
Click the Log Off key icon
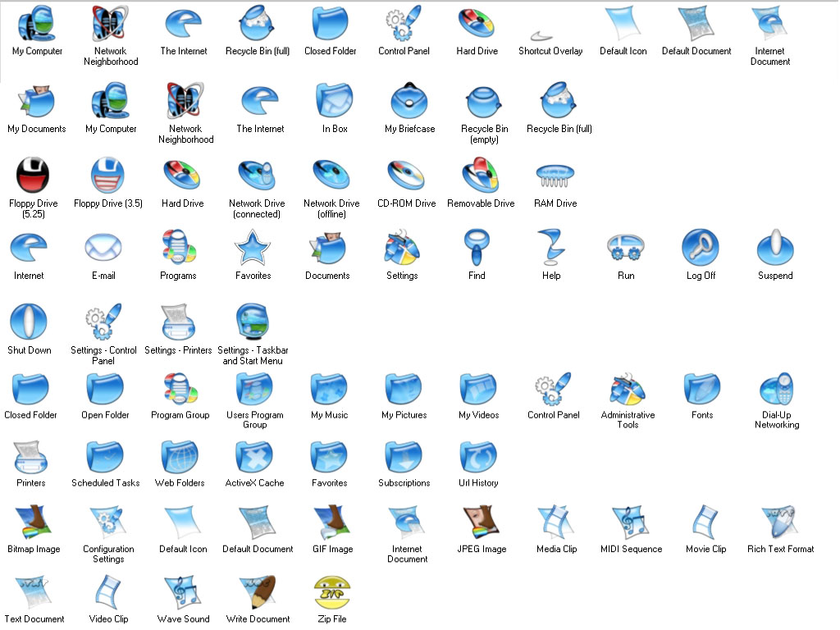click(700, 246)
